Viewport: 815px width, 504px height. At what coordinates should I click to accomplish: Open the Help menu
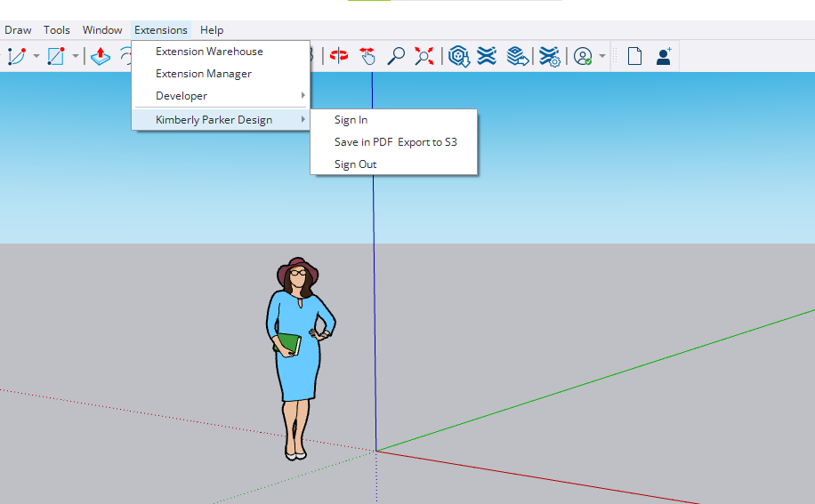[x=212, y=30]
